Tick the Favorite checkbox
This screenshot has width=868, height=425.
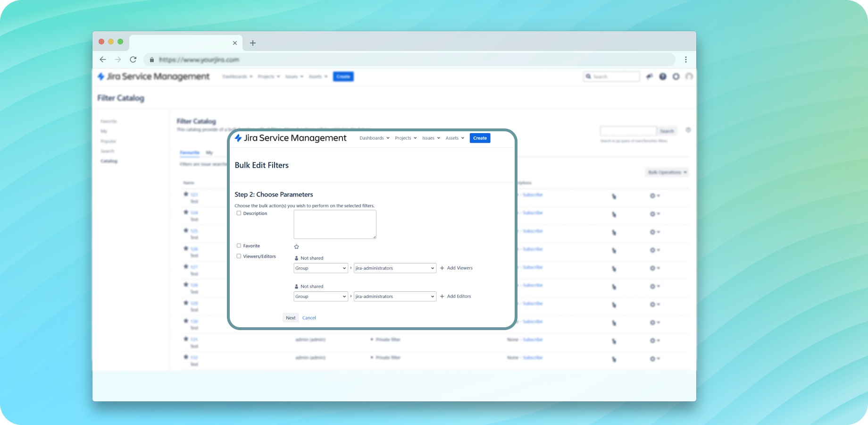pos(239,246)
